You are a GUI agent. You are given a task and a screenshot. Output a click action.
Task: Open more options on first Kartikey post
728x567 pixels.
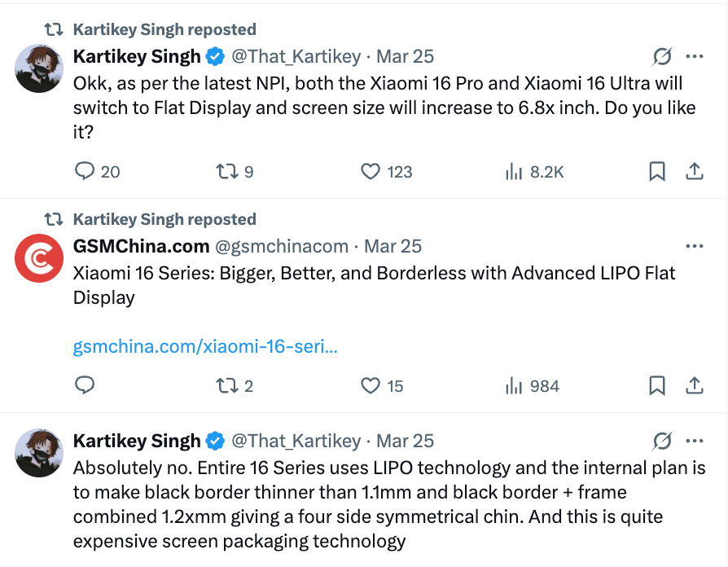pos(694,57)
